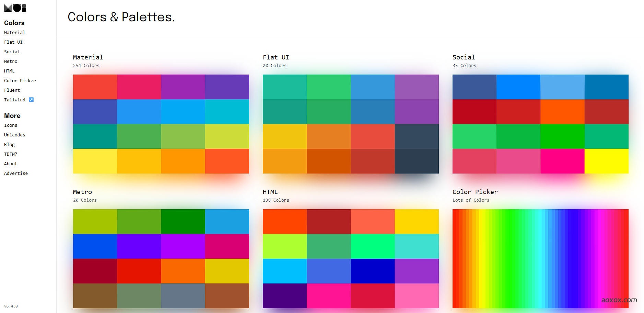644x313 pixels.
Task: Select the yellow swatch in Social palette
Action: click(606, 161)
